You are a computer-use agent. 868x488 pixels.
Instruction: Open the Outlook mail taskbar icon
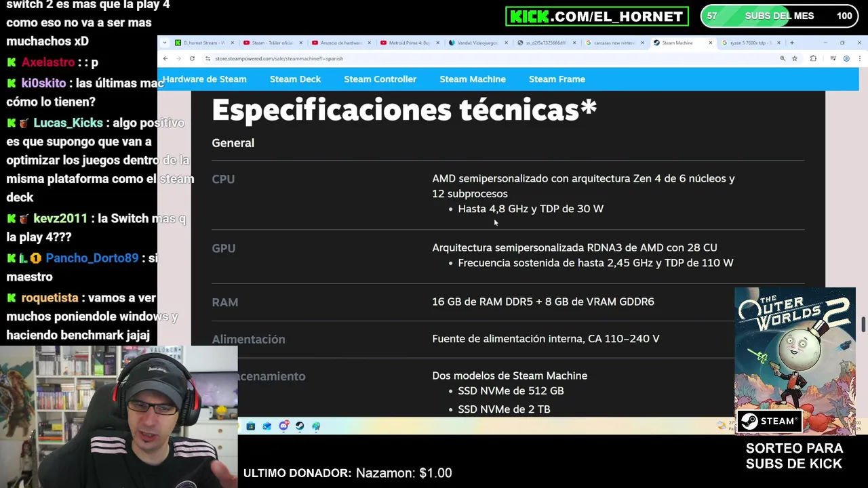(x=267, y=426)
